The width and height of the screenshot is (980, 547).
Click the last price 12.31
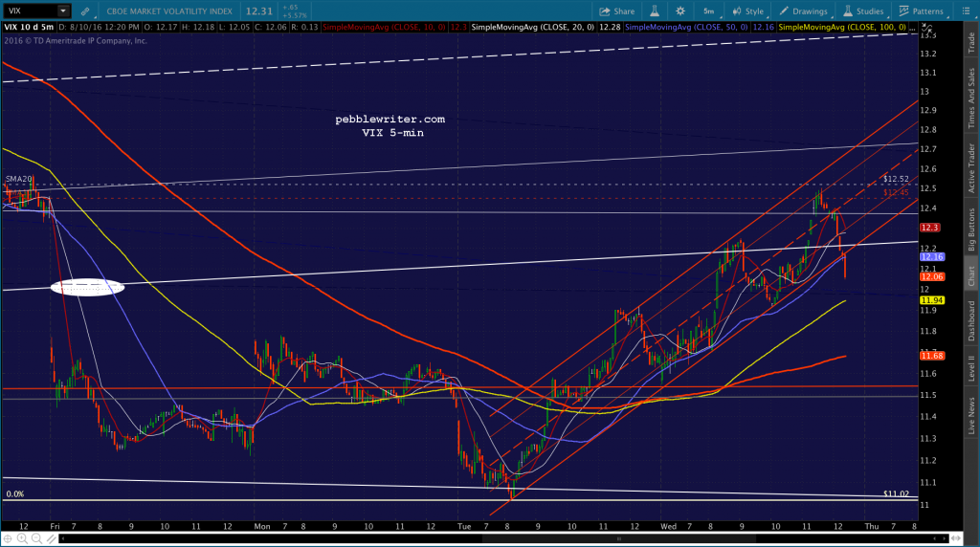(x=258, y=11)
